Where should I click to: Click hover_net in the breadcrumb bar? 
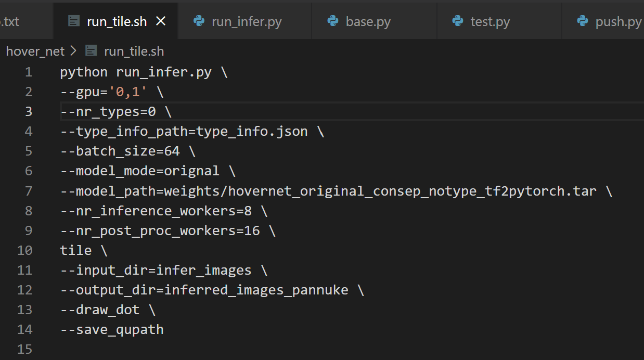tap(35, 50)
